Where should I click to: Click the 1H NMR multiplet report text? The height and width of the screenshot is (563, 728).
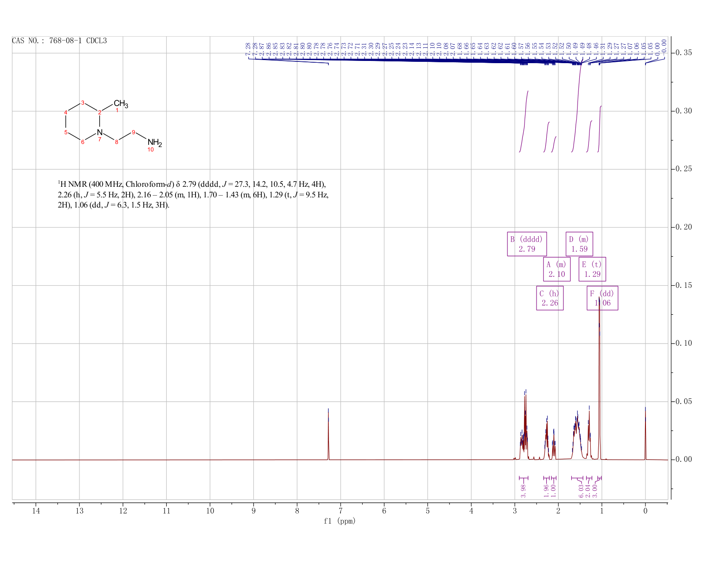193,195
